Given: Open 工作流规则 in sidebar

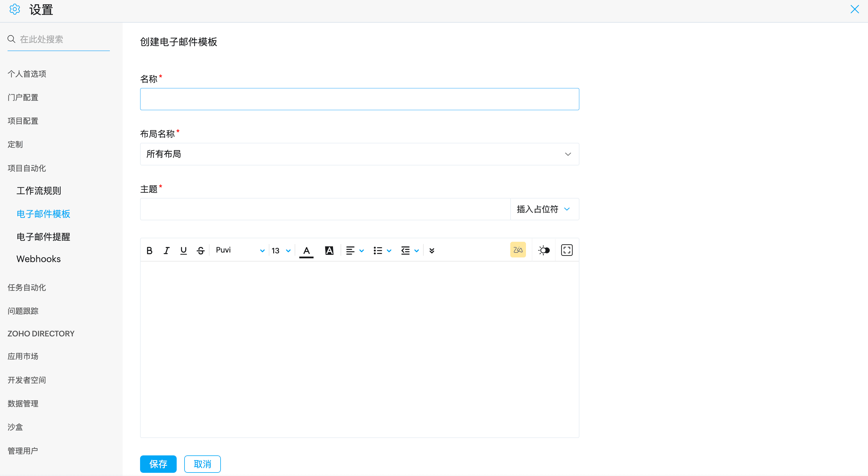Looking at the screenshot, I should point(39,191).
